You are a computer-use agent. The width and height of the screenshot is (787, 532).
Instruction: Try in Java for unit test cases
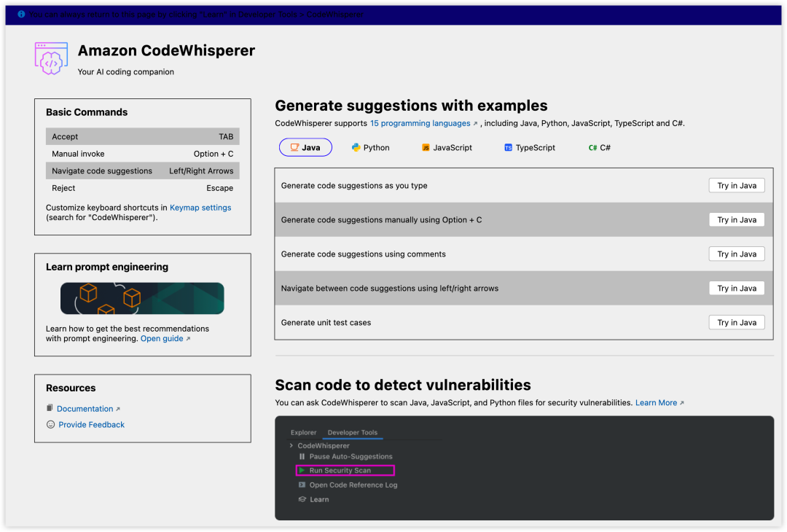point(737,323)
